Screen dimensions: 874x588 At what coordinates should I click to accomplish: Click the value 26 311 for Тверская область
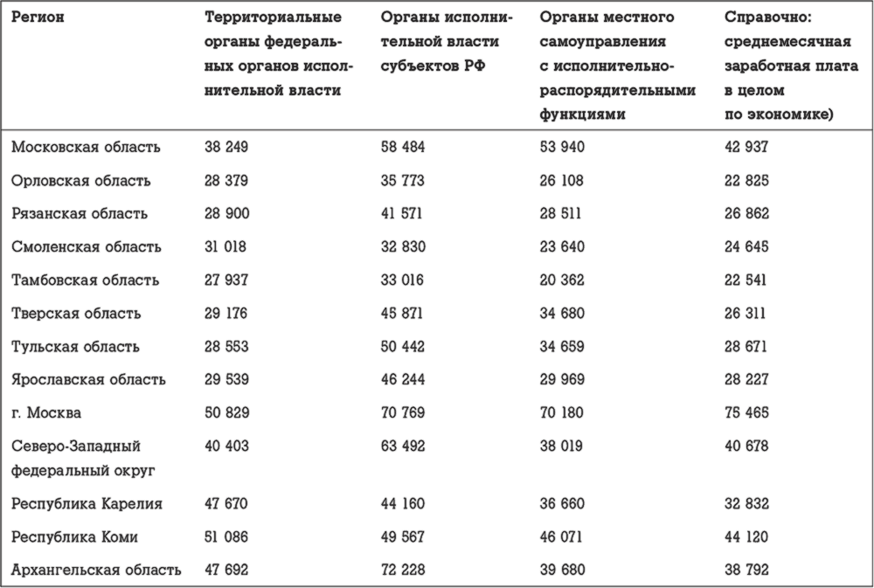coord(746,314)
